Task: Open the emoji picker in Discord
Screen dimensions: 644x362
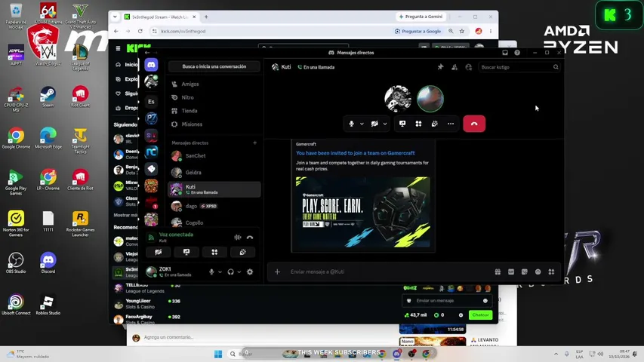Action: click(x=538, y=271)
